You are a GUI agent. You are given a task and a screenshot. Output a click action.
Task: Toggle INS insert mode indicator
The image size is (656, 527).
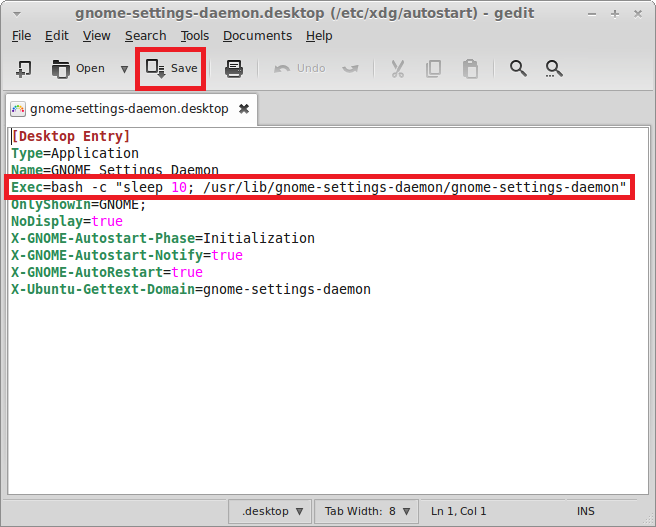point(585,511)
